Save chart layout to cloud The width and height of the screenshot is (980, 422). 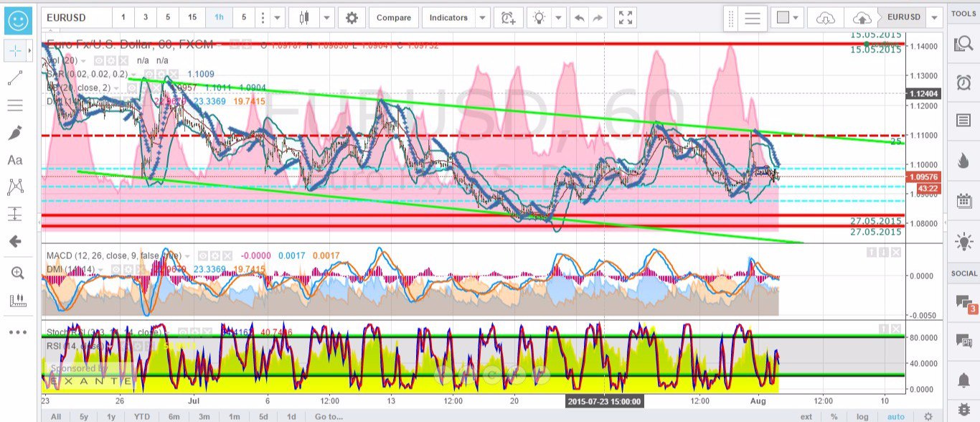point(862,17)
